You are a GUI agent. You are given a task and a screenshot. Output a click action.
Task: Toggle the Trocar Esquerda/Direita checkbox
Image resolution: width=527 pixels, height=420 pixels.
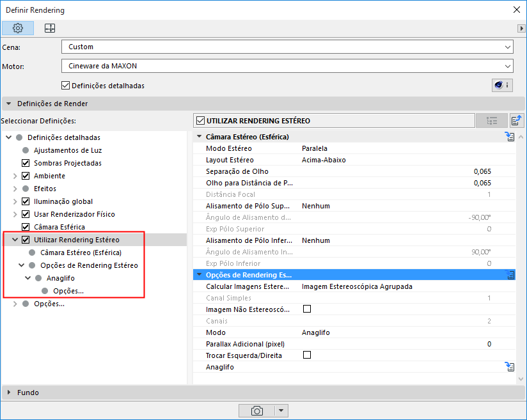tap(307, 355)
